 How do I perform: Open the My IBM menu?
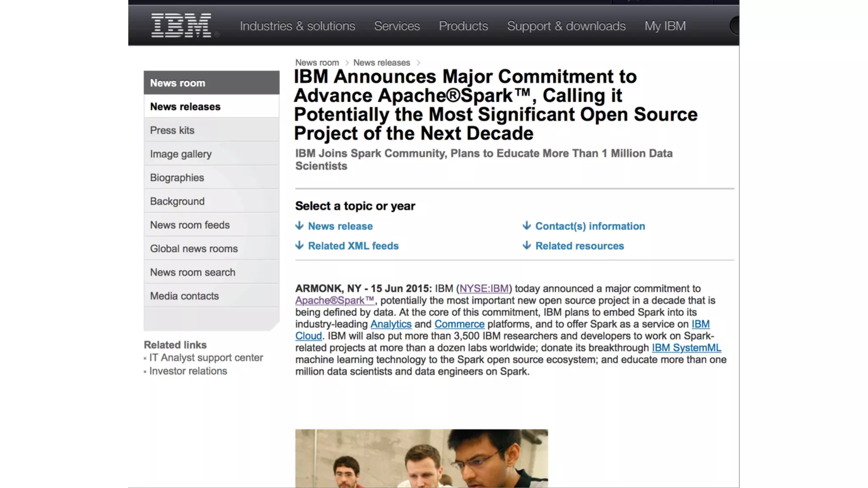665,26
